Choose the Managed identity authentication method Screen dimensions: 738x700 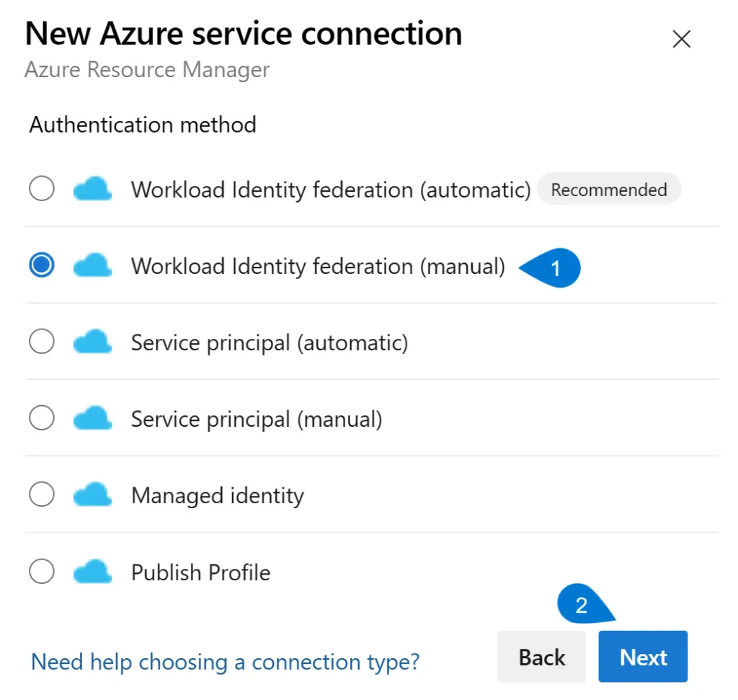point(41,495)
